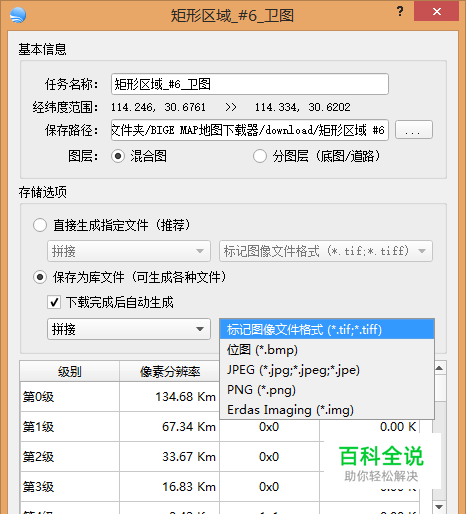Screen dimensions: 466x514
Task: Select the 分图层（底图/道路）radio button
Action: (260, 156)
